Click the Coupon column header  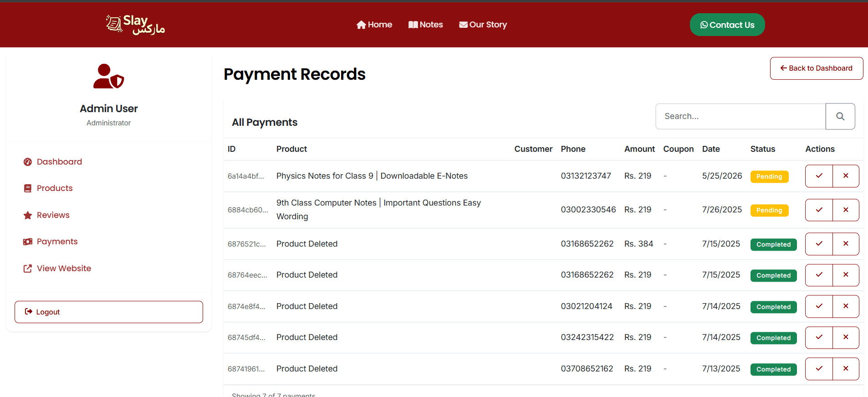point(678,149)
